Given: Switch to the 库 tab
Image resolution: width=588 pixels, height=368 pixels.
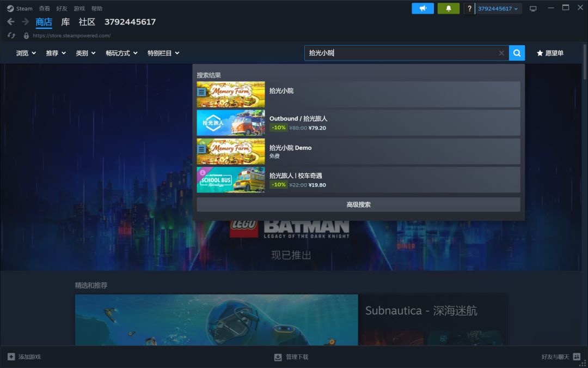Looking at the screenshot, I should click(65, 22).
